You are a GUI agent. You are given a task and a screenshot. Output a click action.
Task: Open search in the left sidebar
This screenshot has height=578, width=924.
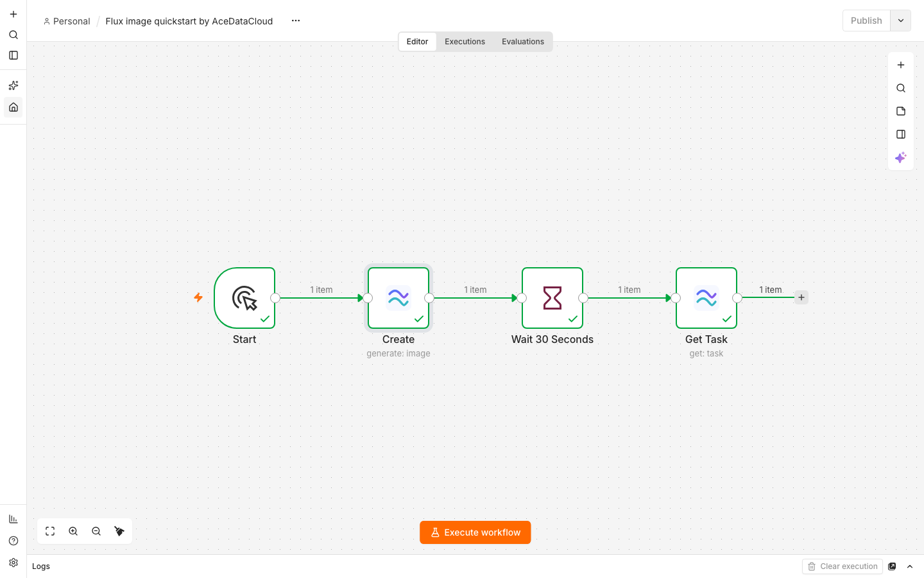pos(13,35)
